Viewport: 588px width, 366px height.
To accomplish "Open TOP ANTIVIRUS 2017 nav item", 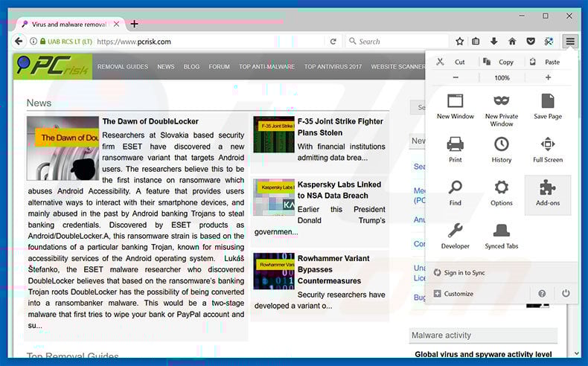I will pos(333,67).
